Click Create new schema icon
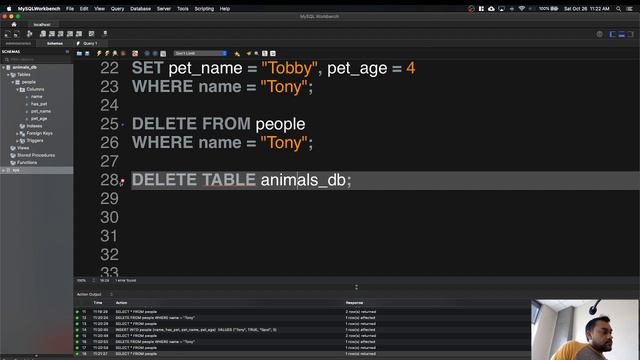Image resolution: width=640 pixels, height=360 pixels. click(43, 34)
